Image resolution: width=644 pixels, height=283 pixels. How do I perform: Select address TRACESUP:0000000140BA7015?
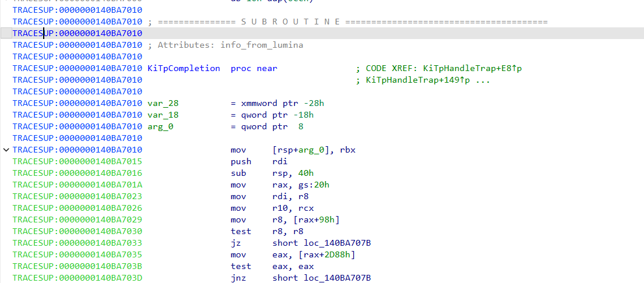[77, 162]
